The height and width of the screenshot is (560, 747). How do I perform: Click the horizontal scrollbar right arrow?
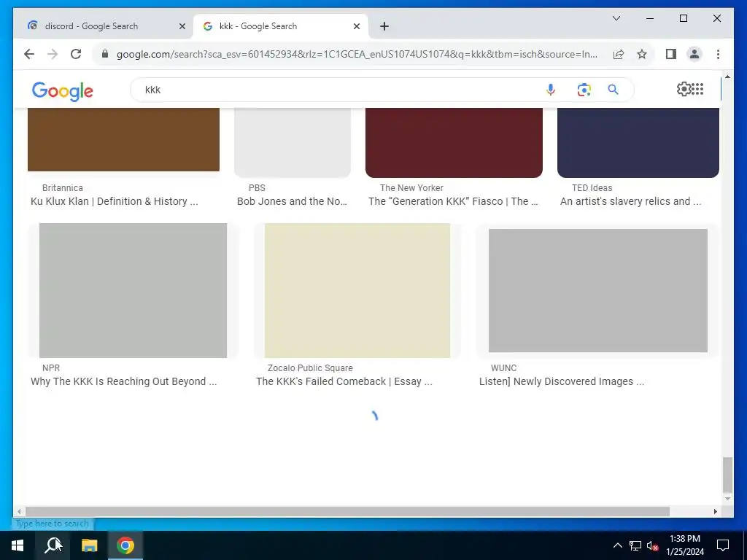715,511
